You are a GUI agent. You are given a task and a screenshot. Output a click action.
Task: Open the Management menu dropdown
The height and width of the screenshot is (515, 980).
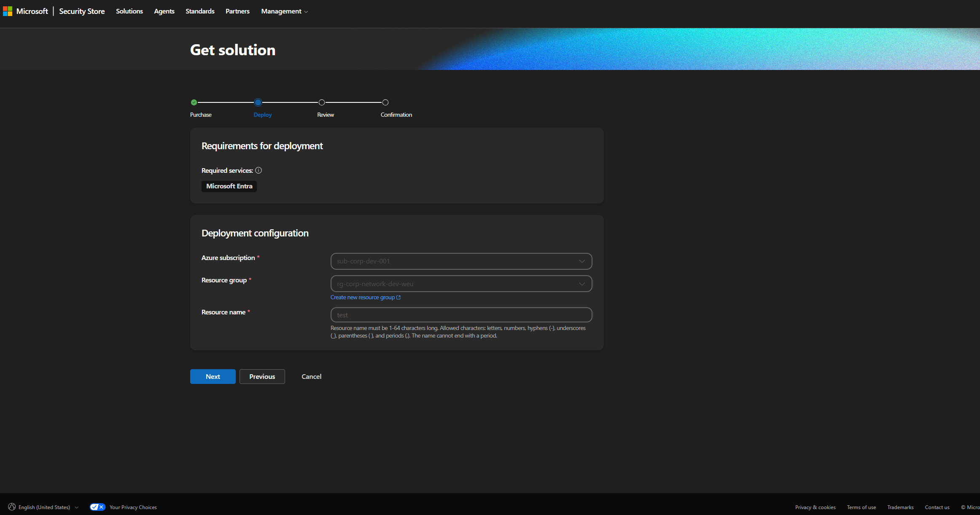pos(284,11)
